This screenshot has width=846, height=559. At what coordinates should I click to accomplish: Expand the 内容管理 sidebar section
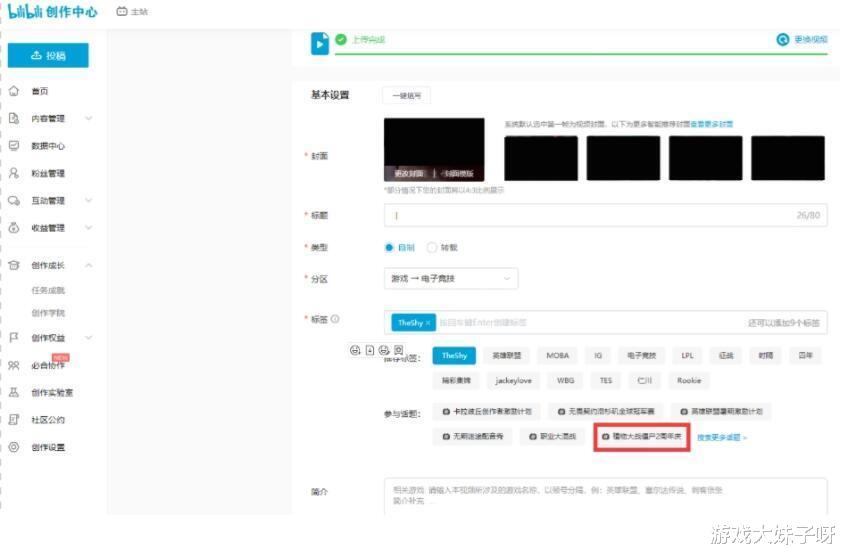click(x=89, y=118)
